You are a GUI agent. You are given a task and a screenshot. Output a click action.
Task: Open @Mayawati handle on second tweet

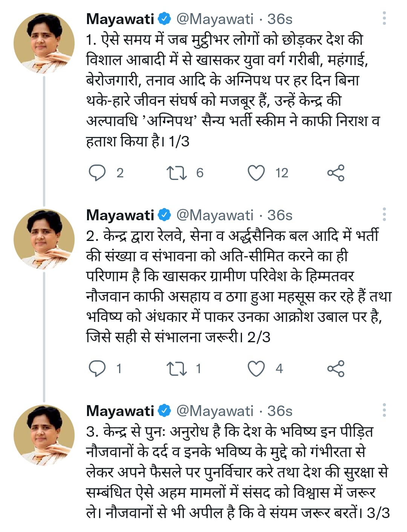(215, 215)
